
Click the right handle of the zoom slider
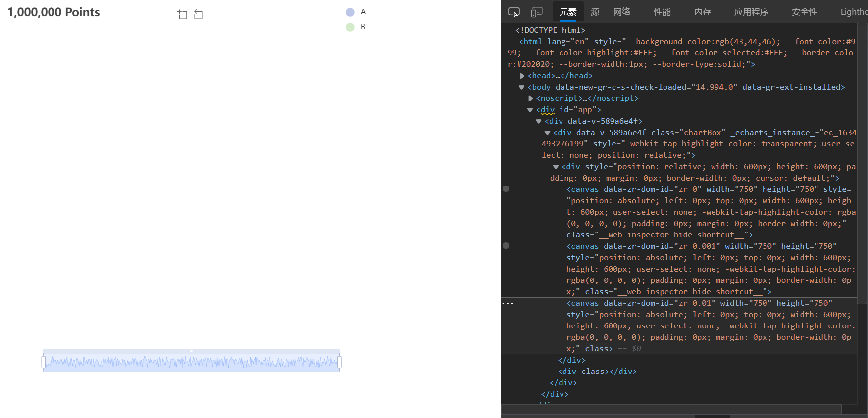pos(339,362)
